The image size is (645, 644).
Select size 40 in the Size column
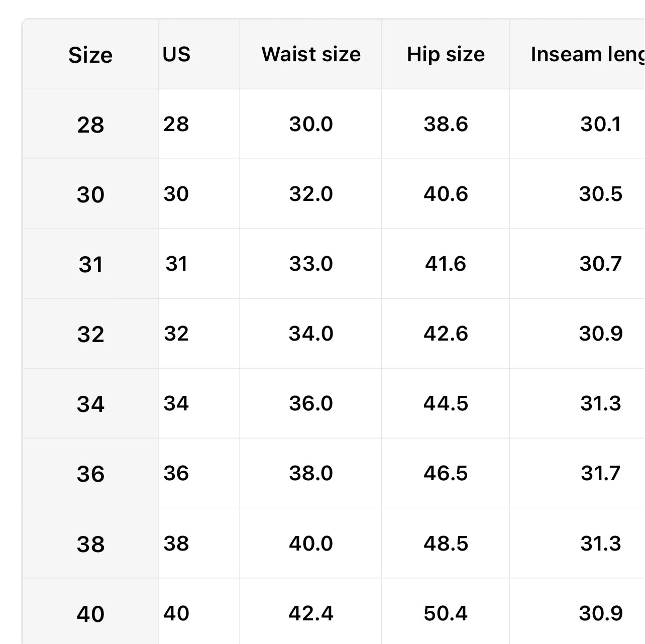pos(90,614)
